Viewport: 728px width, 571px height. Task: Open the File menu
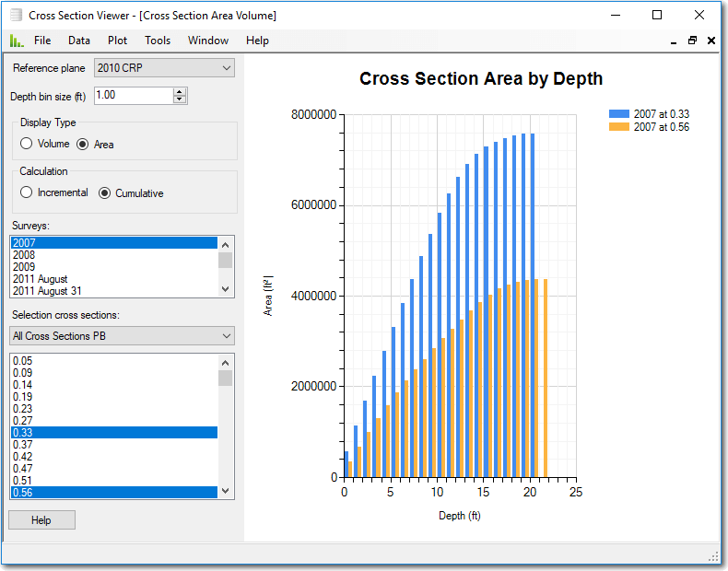[42, 41]
